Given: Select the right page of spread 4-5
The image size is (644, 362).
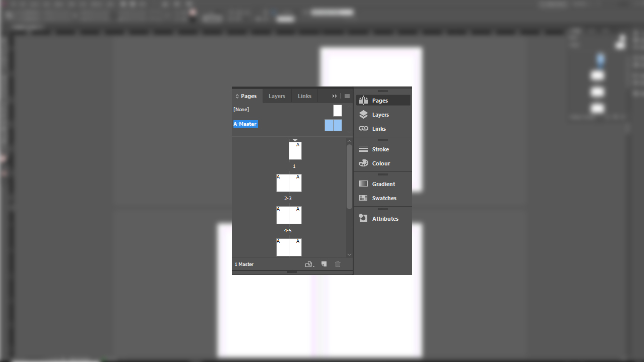Looking at the screenshot, I should (x=295, y=215).
